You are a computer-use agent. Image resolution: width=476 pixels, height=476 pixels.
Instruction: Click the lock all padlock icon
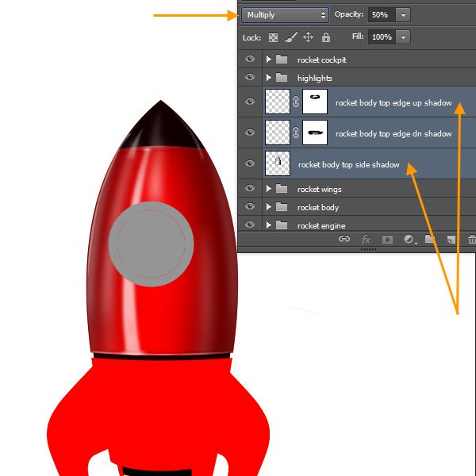point(325,37)
